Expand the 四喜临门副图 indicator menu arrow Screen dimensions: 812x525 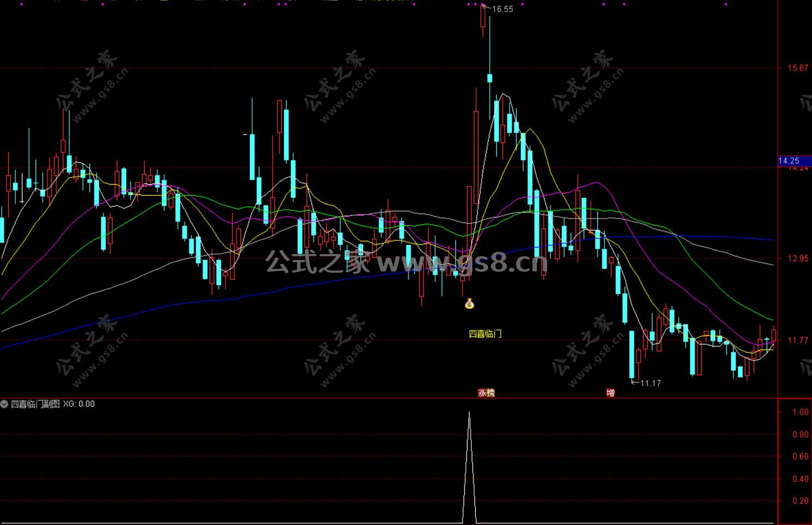[x=4, y=404]
